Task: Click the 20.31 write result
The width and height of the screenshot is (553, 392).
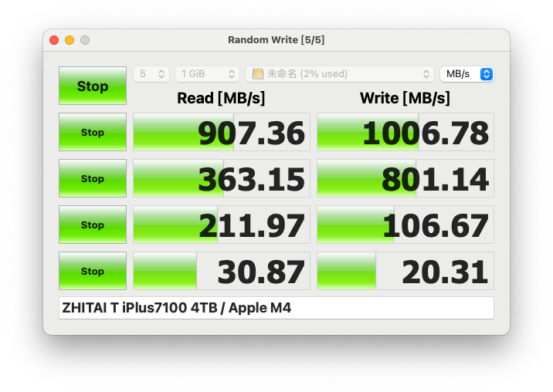Action: click(x=405, y=271)
